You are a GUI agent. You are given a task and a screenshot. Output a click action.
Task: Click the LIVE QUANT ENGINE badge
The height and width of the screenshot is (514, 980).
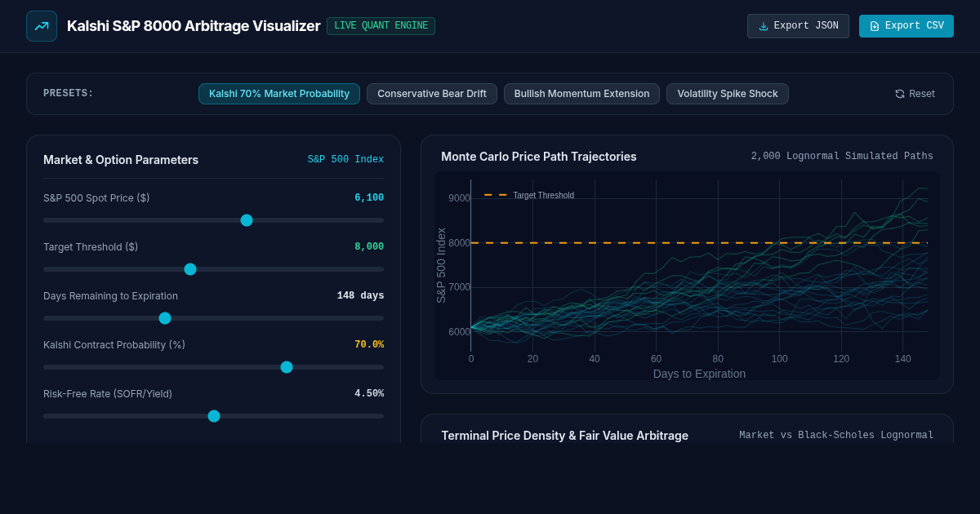tap(381, 26)
